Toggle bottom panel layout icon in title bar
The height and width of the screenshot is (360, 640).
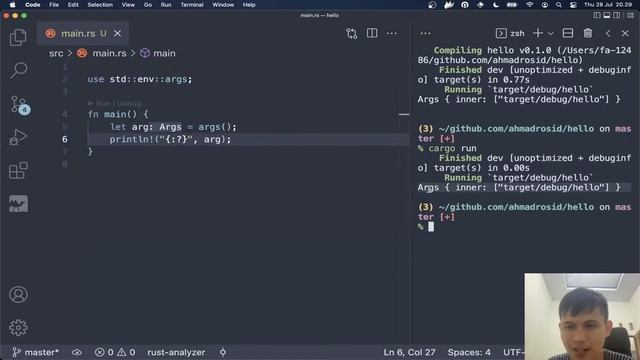607,16
